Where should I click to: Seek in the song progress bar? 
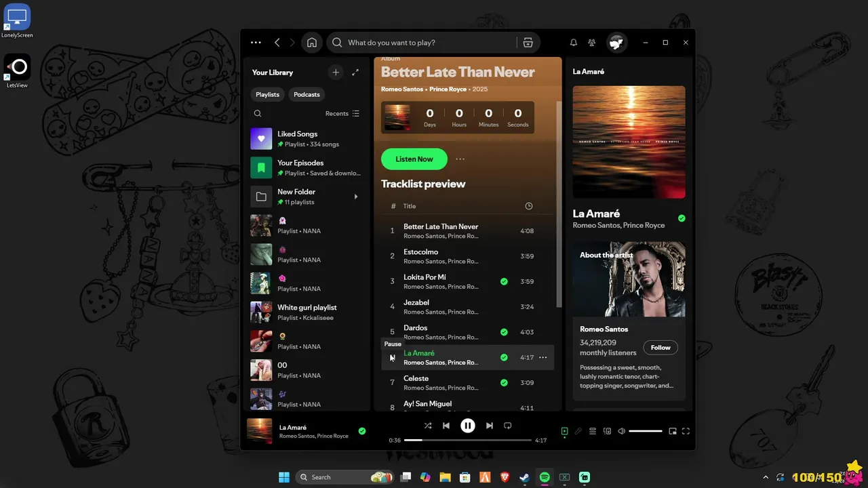pos(468,441)
